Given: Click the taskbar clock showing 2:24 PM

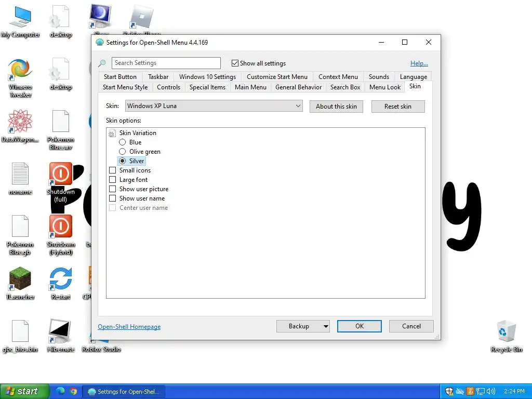Looking at the screenshot, I should 514,391.
